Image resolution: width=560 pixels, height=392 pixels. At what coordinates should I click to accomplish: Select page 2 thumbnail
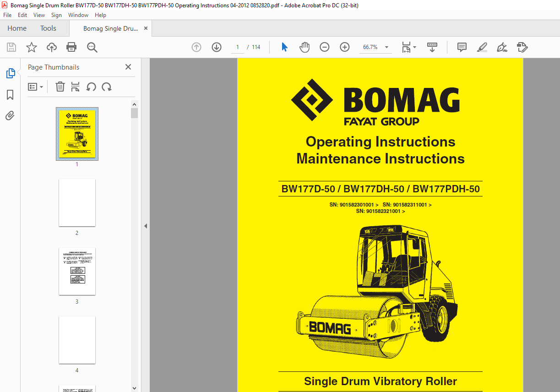click(77, 202)
